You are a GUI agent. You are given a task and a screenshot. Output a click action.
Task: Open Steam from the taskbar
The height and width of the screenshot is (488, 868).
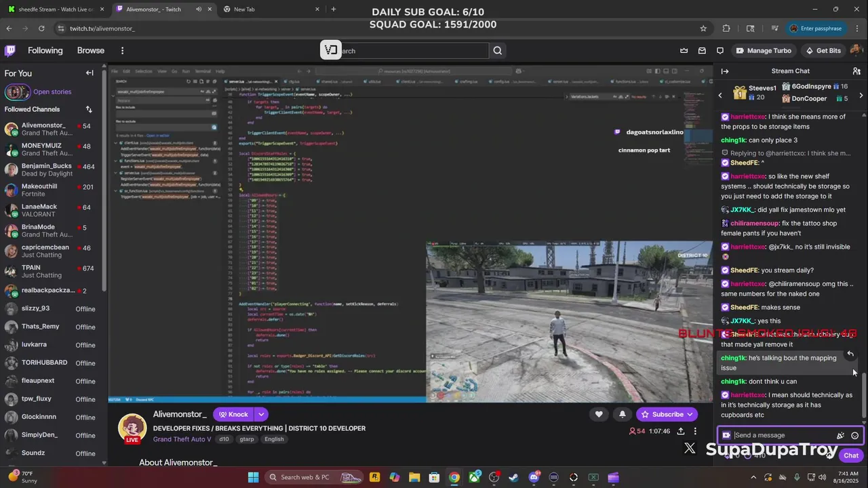(514, 477)
